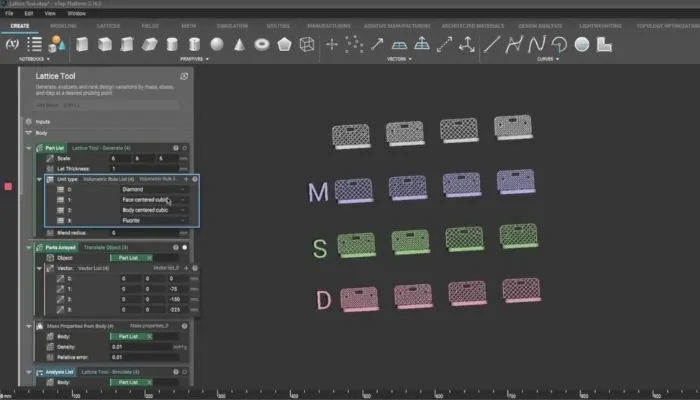
Task: Click the help icon on Part List block
Action: tap(175, 148)
